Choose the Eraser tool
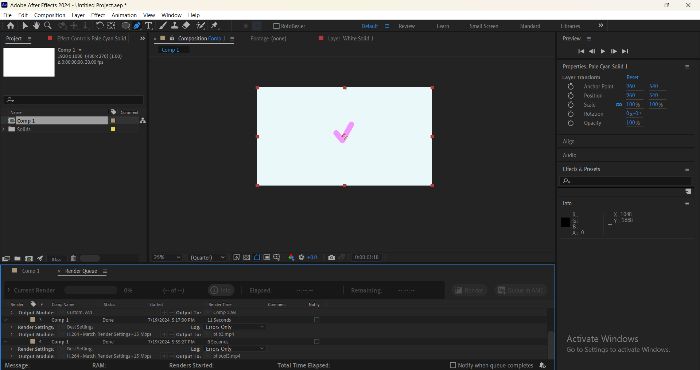The width and height of the screenshot is (700, 370). click(187, 26)
